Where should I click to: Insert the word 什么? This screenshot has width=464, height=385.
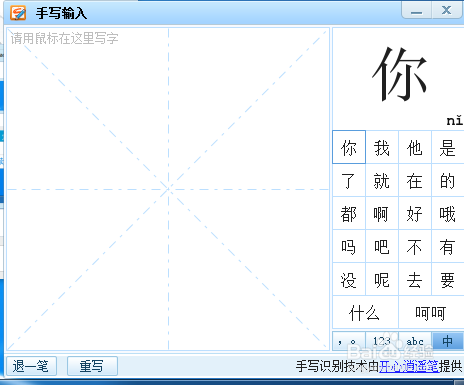[365, 312]
